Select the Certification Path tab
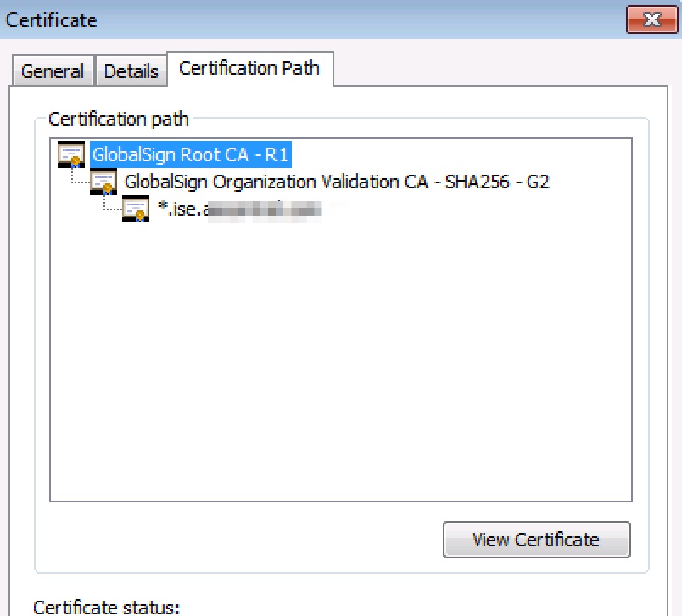The height and width of the screenshot is (616, 682). (x=249, y=69)
